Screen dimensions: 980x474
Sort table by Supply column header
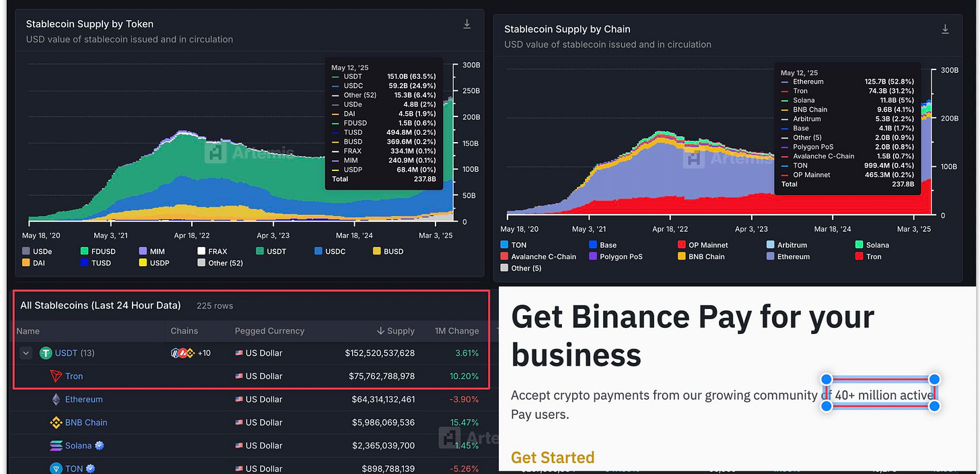pos(401,331)
